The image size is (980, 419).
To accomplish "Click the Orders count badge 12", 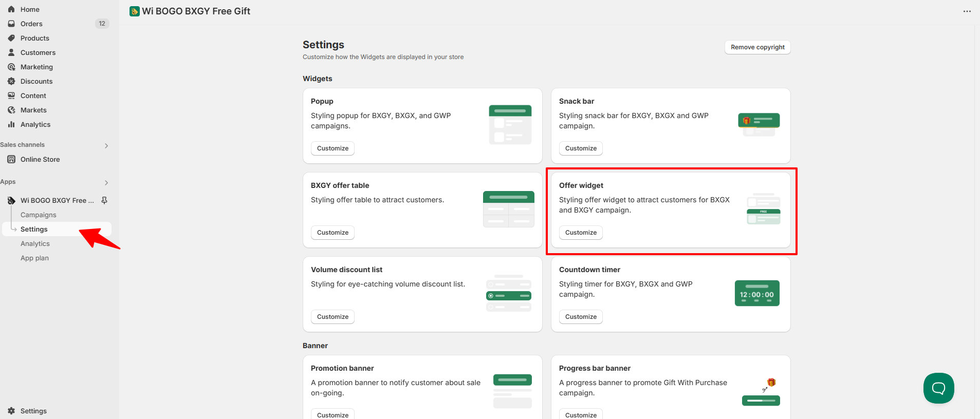I will [102, 24].
